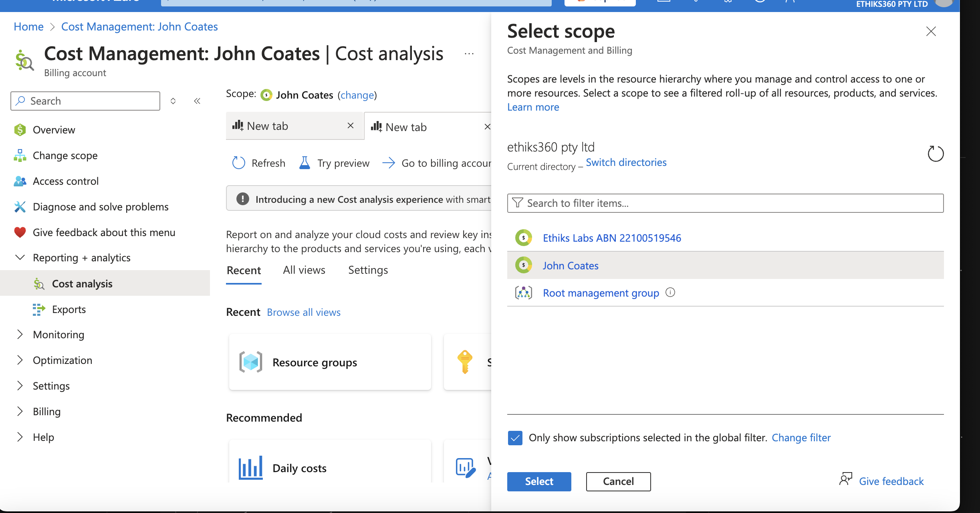The width and height of the screenshot is (980, 513).
Task: Click the Change filter link
Action: pyautogui.click(x=801, y=438)
